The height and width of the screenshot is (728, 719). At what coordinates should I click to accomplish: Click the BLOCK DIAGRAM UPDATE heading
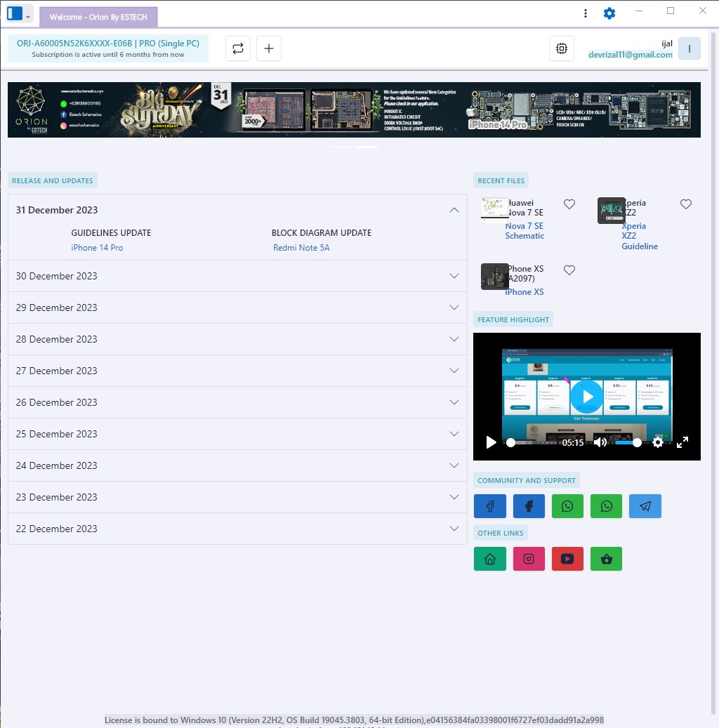pos(322,232)
